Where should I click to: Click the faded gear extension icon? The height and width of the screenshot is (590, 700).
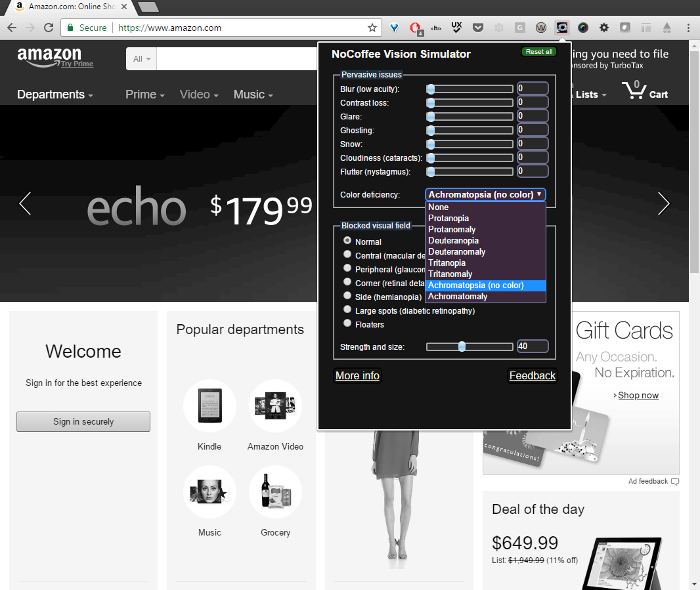click(x=499, y=28)
